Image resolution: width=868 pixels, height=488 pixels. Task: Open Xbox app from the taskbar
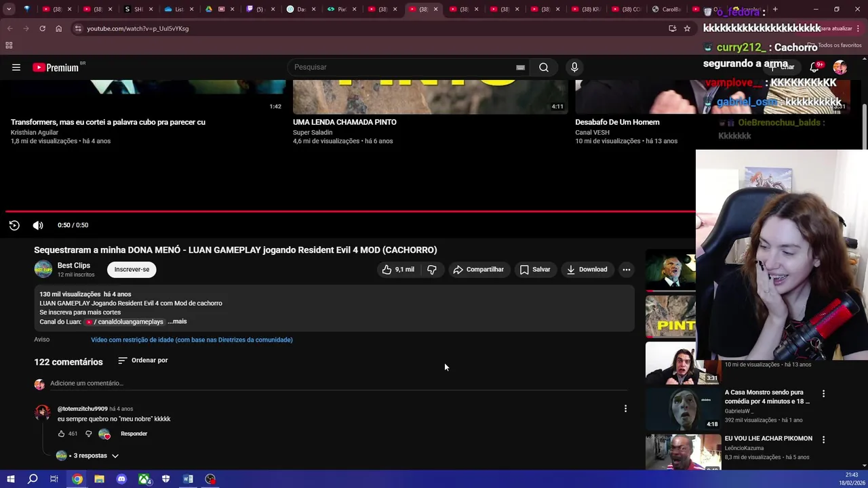tap(144, 479)
